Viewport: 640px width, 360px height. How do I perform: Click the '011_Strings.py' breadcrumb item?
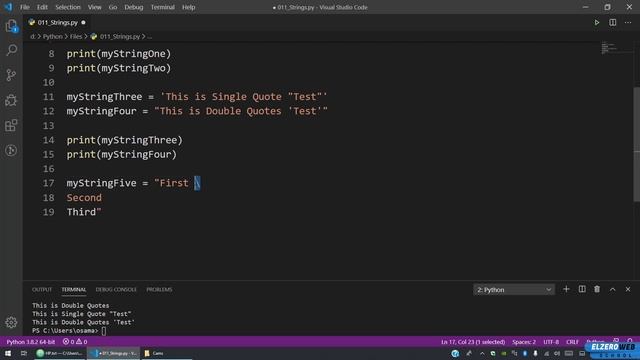[x=120, y=36]
